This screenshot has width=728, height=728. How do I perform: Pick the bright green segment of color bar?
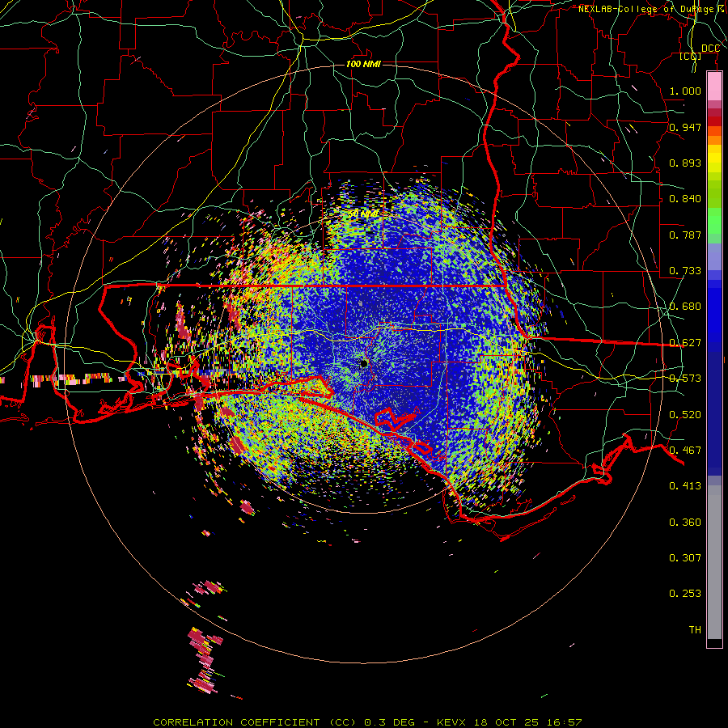(x=714, y=221)
